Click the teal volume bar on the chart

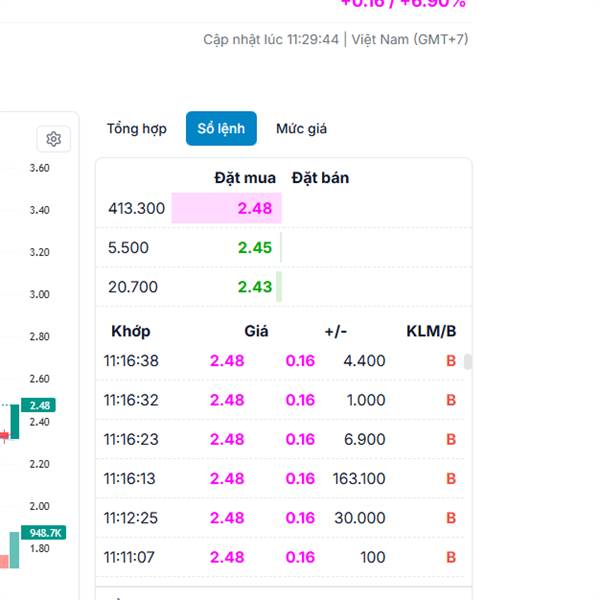[x=15, y=550]
